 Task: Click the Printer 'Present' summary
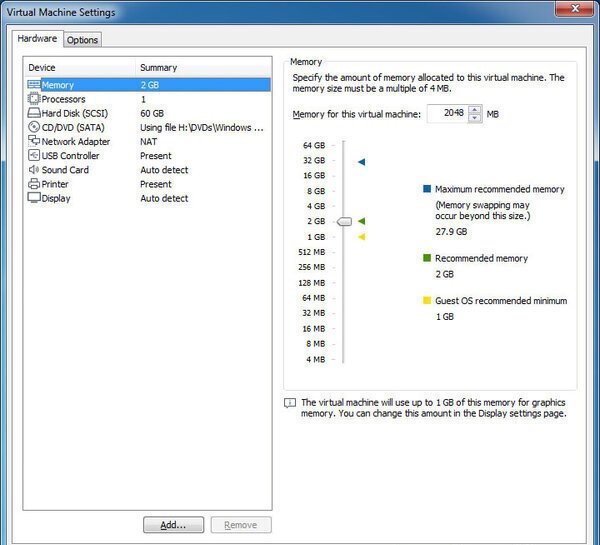[156, 184]
